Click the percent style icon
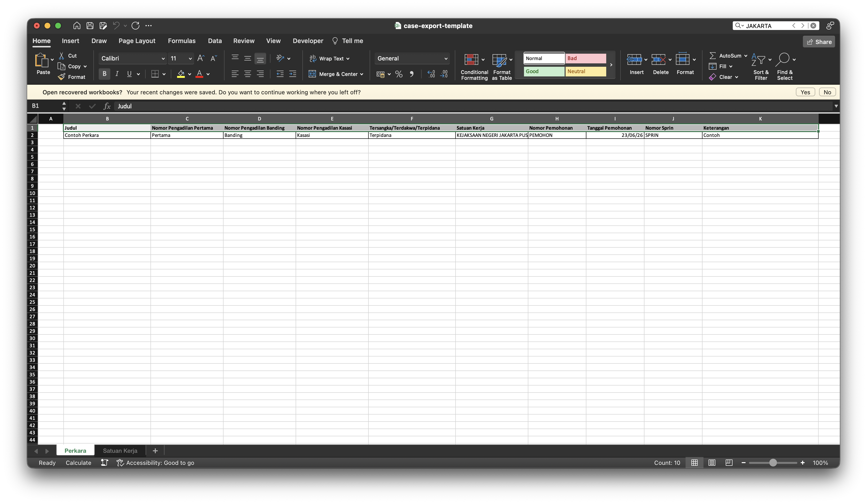This screenshot has width=867, height=504. [x=399, y=74]
